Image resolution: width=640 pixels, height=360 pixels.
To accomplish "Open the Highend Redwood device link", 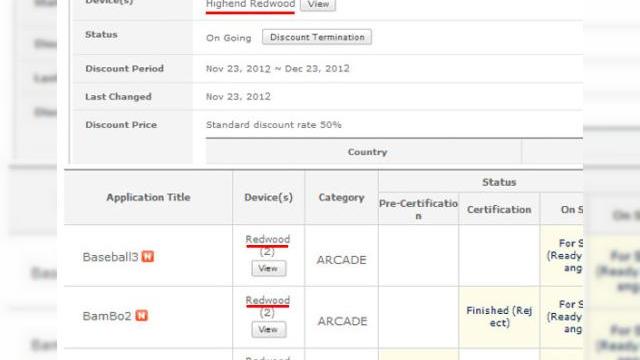I will [250, 4].
